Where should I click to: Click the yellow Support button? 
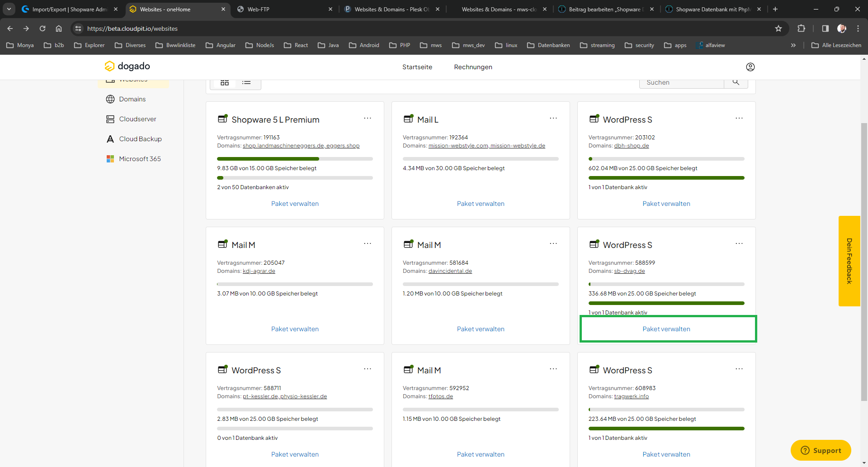coord(821,450)
